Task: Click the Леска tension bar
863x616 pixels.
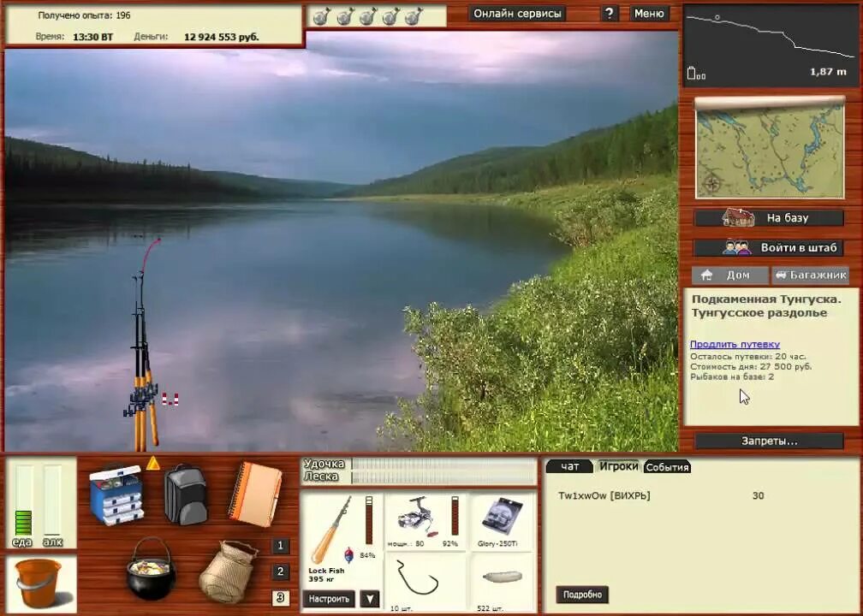Action: point(443,477)
